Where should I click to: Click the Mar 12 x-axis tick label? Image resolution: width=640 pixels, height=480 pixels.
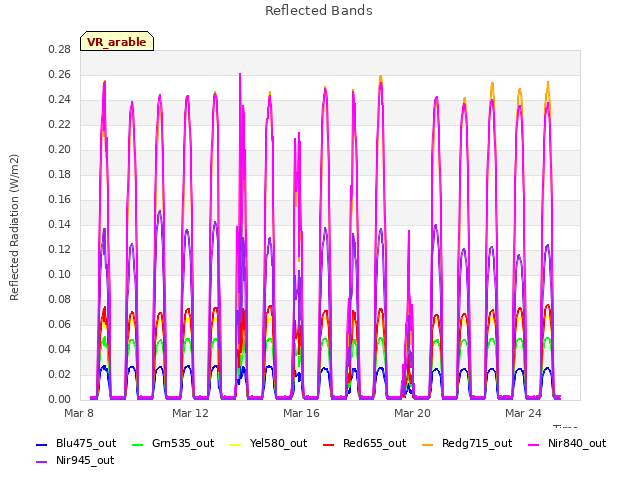coord(190,413)
